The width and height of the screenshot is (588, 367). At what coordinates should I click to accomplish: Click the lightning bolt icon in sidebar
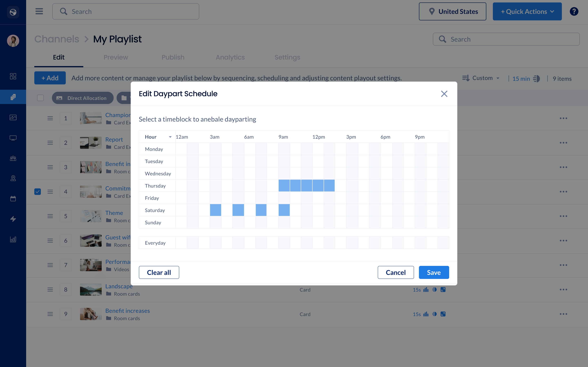(x=13, y=219)
